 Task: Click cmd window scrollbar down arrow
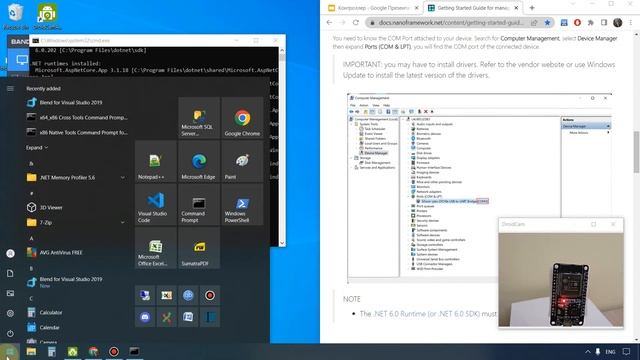(282, 243)
